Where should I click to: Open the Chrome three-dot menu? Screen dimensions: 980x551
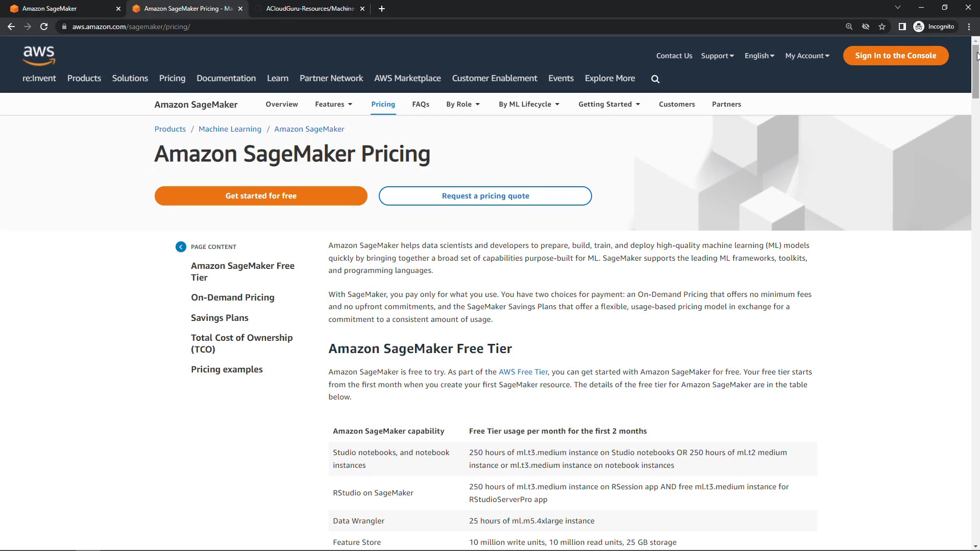point(969,27)
